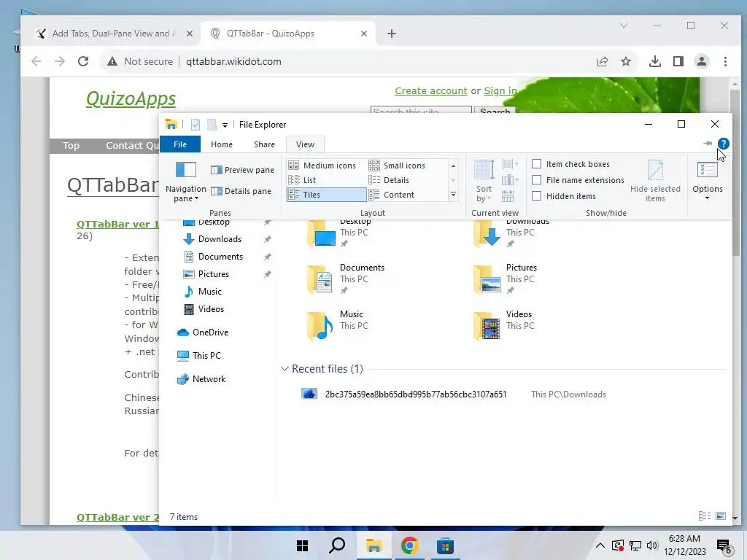Open Chrome downloads icon
The height and width of the screenshot is (560, 747).
[655, 61]
